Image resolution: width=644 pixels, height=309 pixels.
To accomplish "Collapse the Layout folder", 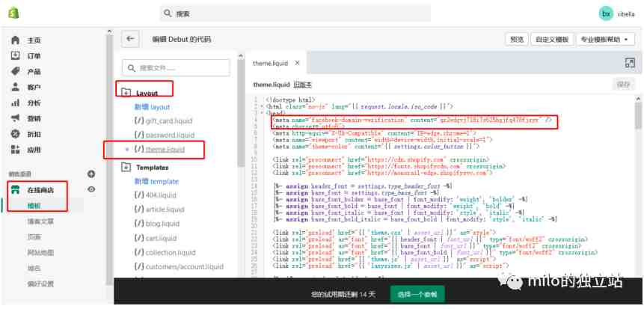I will click(x=126, y=93).
